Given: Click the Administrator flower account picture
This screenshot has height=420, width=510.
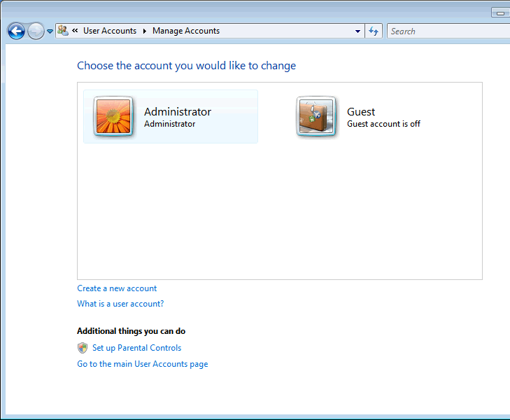Looking at the screenshot, I should (113, 116).
